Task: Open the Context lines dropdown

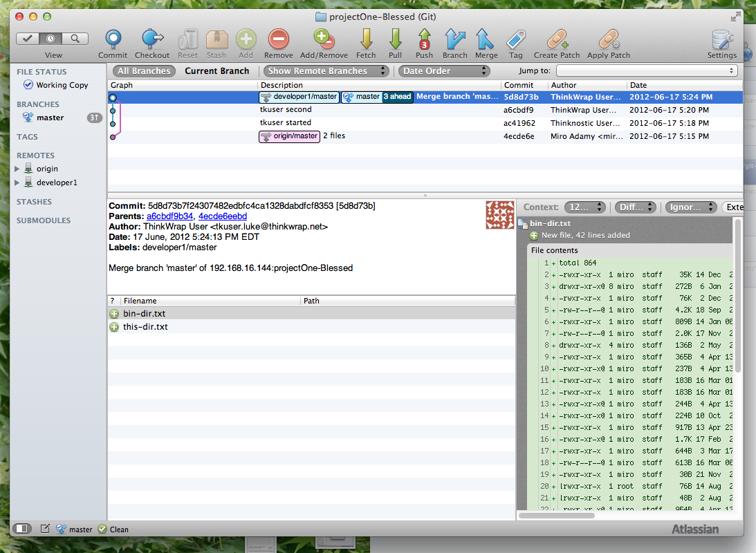Action: point(585,207)
